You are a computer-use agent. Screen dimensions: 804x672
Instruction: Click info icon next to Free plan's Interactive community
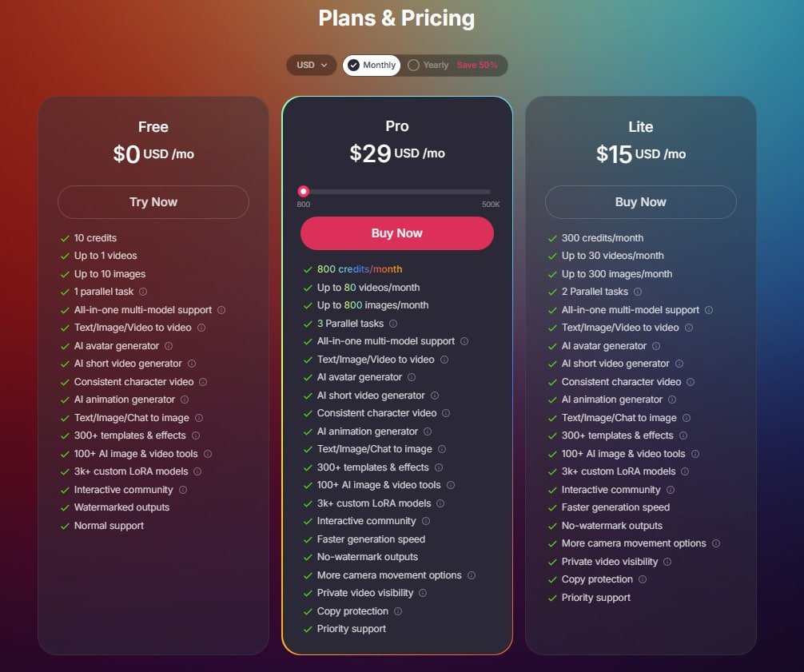click(183, 490)
